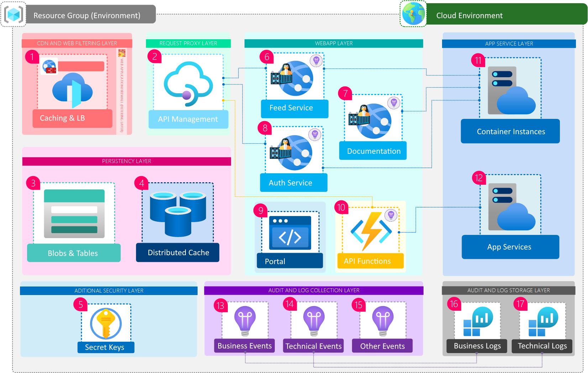Screen dimensions: 588x373
Task: Select the Caching & LB Front Door icon
Action: (73, 90)
